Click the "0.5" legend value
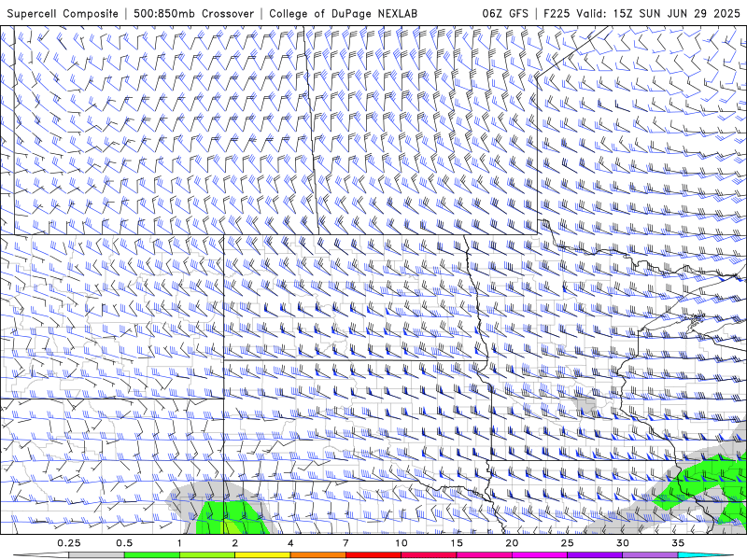Viewport: 747px width, 560px height. pyautogui.click(x=124, y=543)
